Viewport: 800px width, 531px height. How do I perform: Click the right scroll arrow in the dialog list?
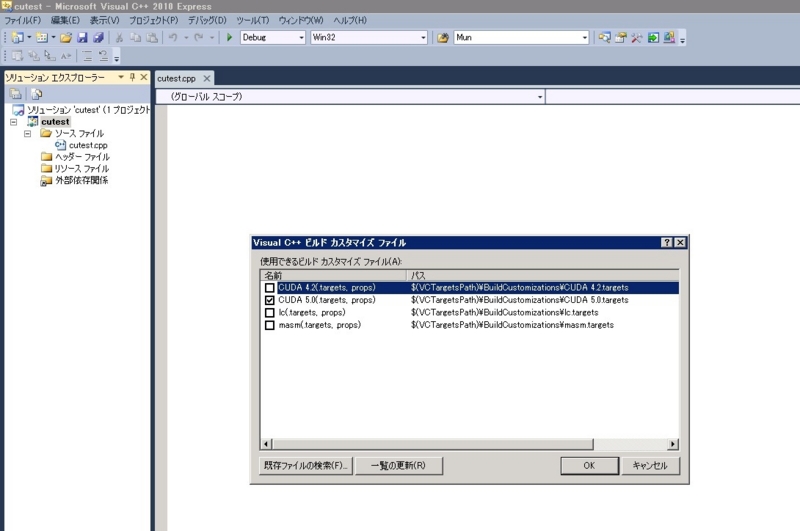[x=673, y=444]
